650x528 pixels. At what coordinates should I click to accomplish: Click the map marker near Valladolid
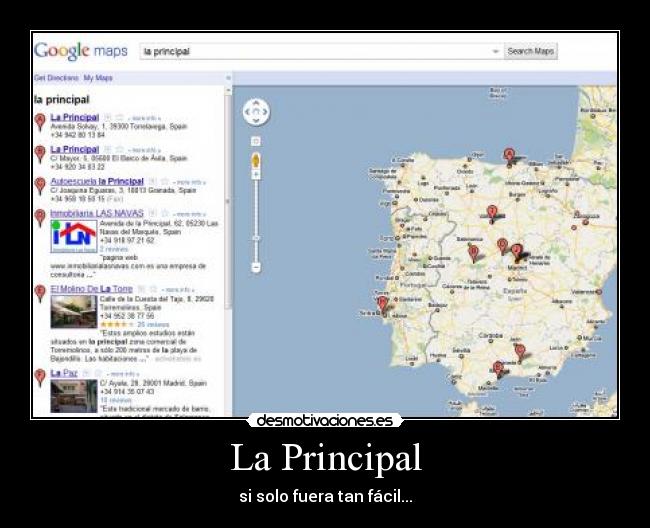(x=492, y=213)
